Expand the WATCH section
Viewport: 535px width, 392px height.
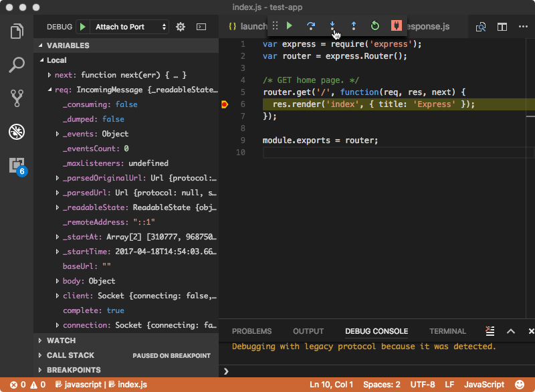tap(126, 340)
